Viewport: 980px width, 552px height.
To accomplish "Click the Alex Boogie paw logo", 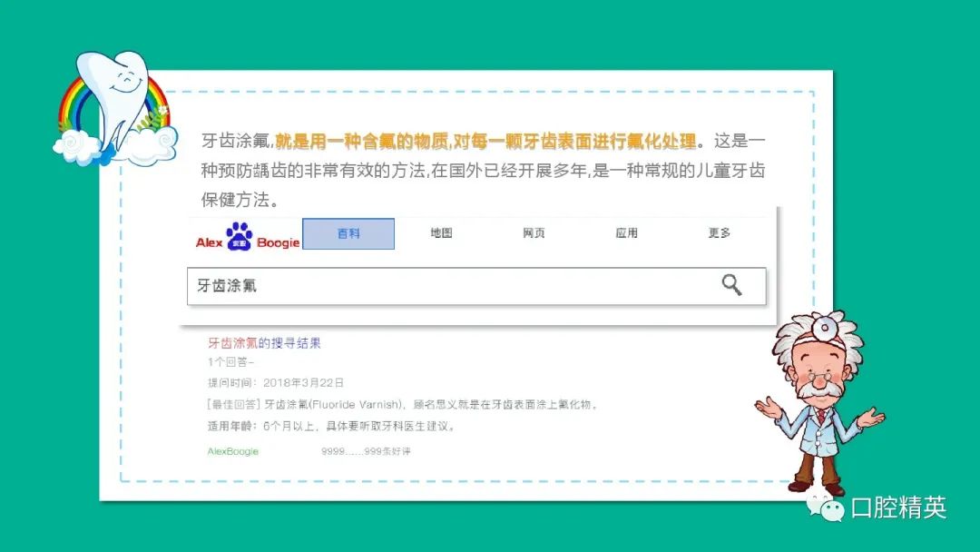I will pos(248,237).
